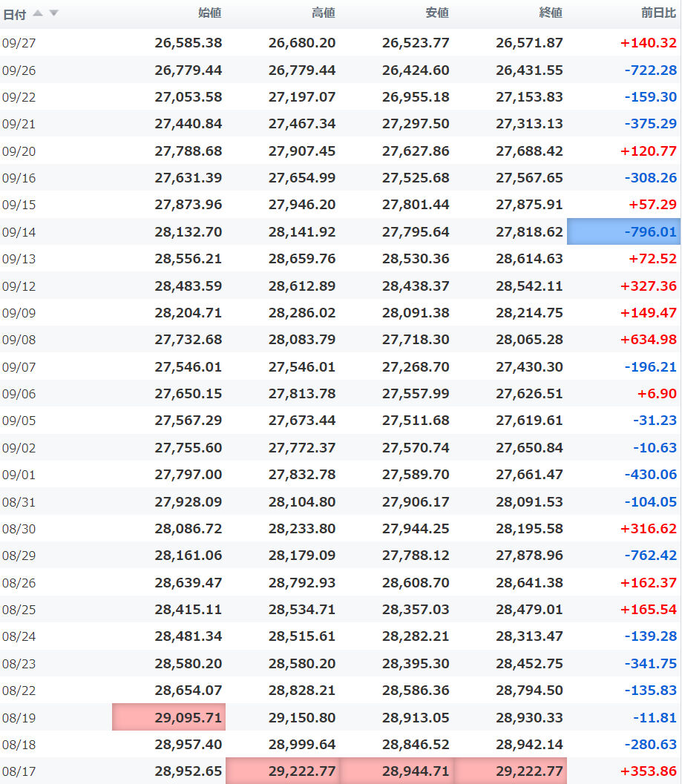
Task: Click change value -135.83
Action: 651,691
